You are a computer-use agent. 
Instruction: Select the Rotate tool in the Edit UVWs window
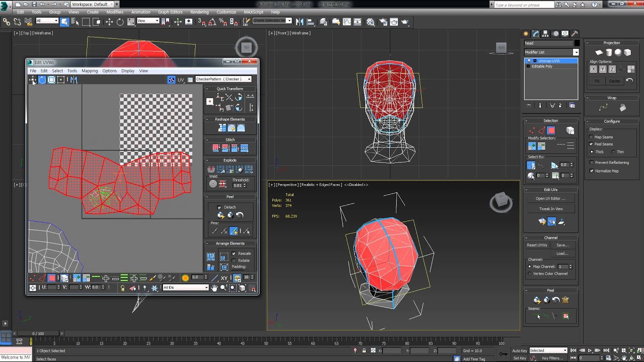click(x=42, y=79)
